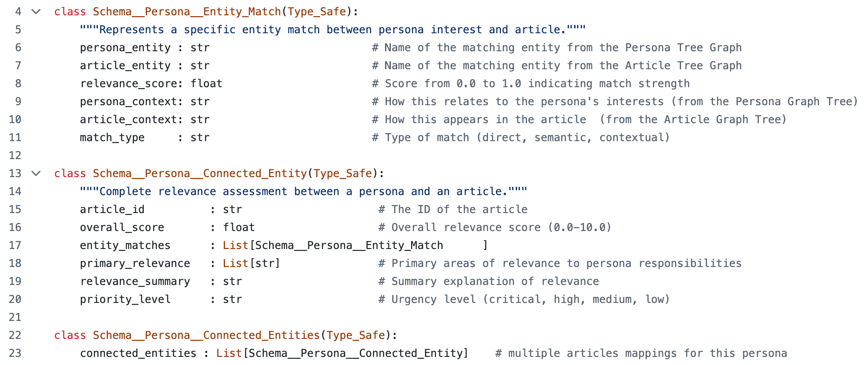Select line number 13 in gutter
This screenshot has width=868, height=365.
[x=15, y=174]
